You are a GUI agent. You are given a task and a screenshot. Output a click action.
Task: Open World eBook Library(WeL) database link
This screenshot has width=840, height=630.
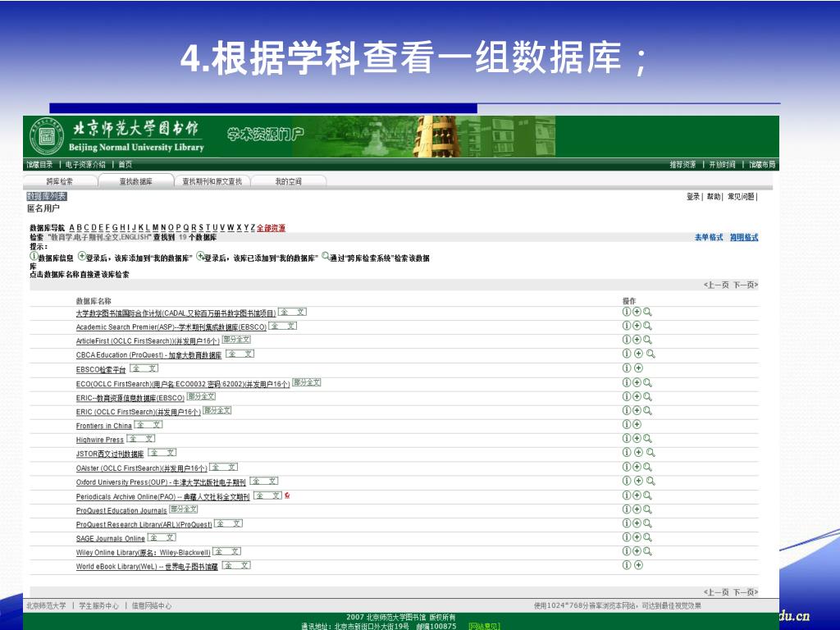[147, 566]
